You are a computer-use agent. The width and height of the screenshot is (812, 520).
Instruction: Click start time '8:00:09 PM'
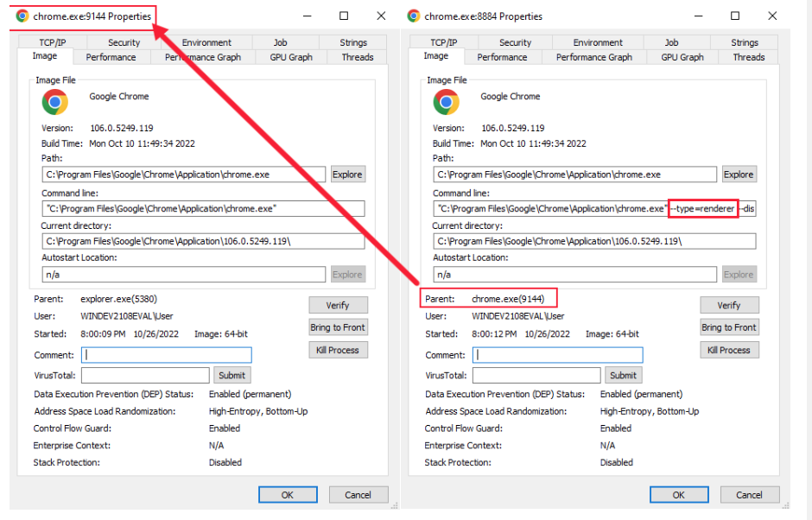coord(103,334)
